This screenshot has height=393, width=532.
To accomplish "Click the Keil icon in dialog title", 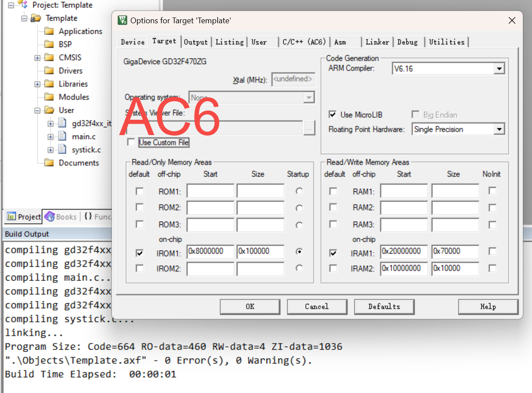I will pyautogui.click(x=123, y=21).
